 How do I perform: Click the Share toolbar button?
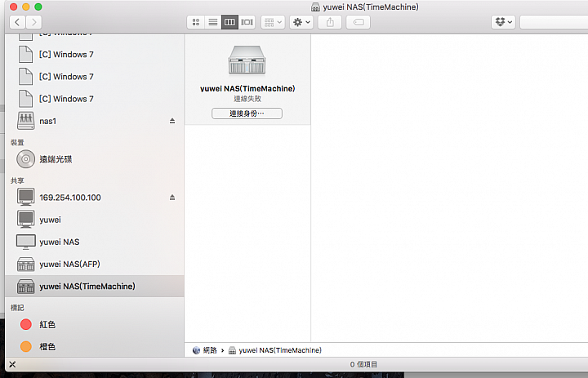[330, 22]
